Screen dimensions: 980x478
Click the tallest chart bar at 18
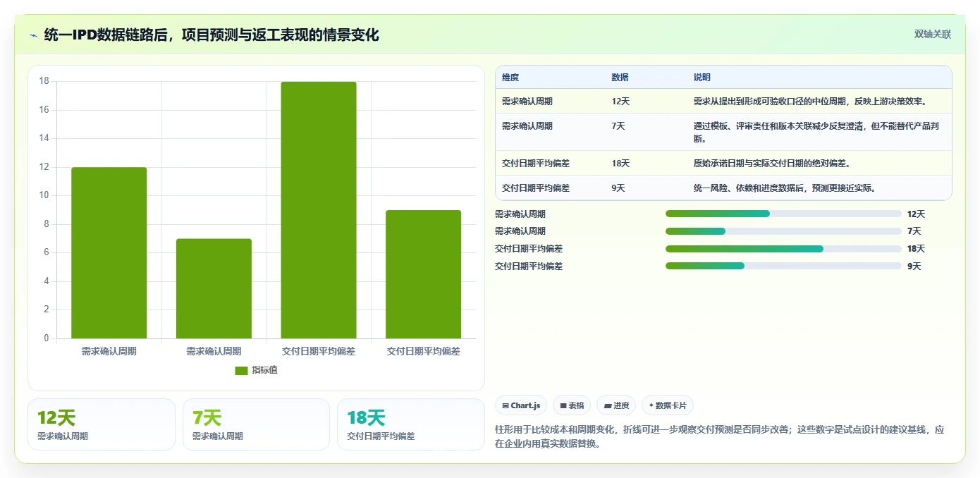(319, 210)
